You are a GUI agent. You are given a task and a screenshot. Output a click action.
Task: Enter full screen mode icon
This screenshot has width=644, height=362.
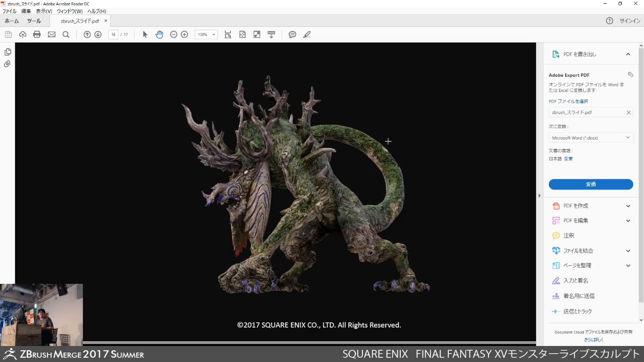point(257,34)
